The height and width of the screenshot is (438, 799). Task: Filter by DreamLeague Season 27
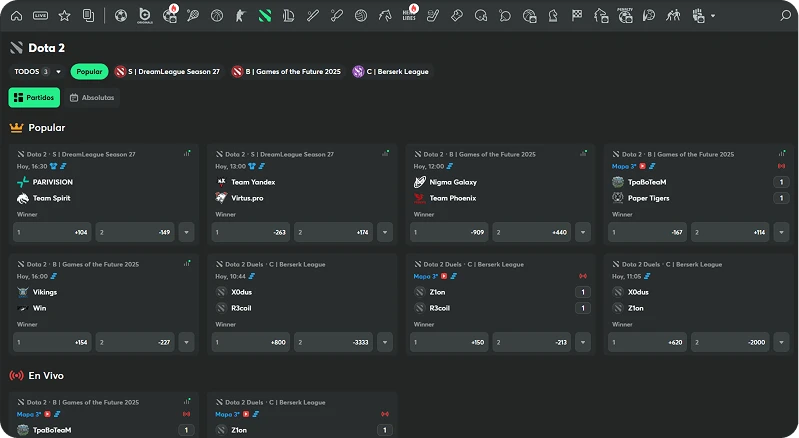[168, 72]
